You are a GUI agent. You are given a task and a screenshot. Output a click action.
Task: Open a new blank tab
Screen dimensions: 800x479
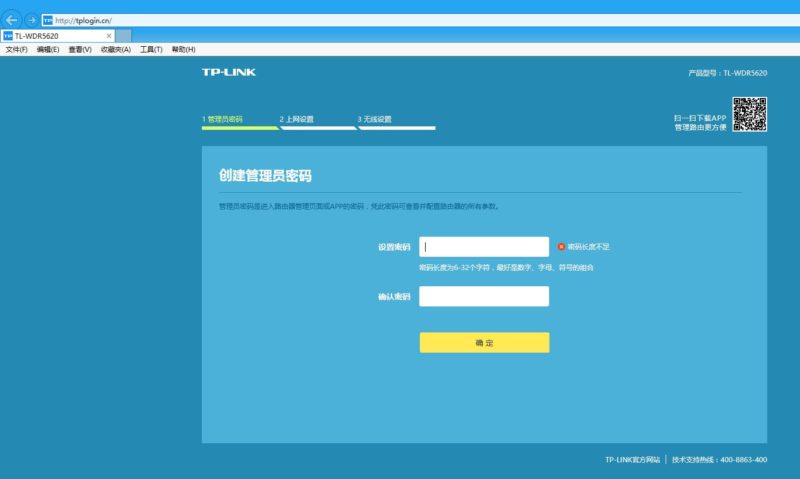coord(124,36)
